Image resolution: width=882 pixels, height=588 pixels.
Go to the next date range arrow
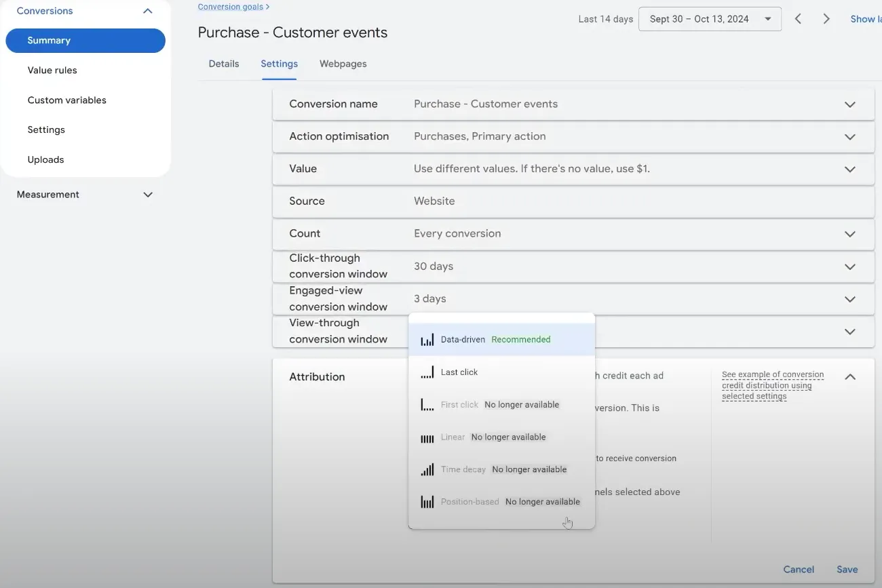click(826, 19)
